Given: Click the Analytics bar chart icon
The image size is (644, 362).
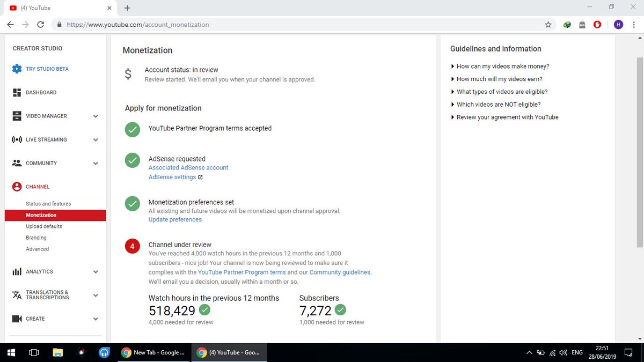Looking at the screenshot, I should [x=17, y=272].
